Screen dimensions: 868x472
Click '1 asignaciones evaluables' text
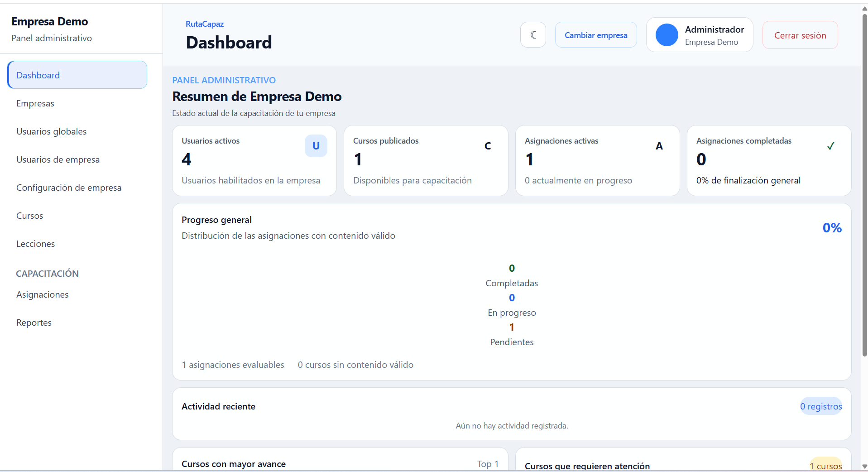pyautogui.click(x=233, y=365)
